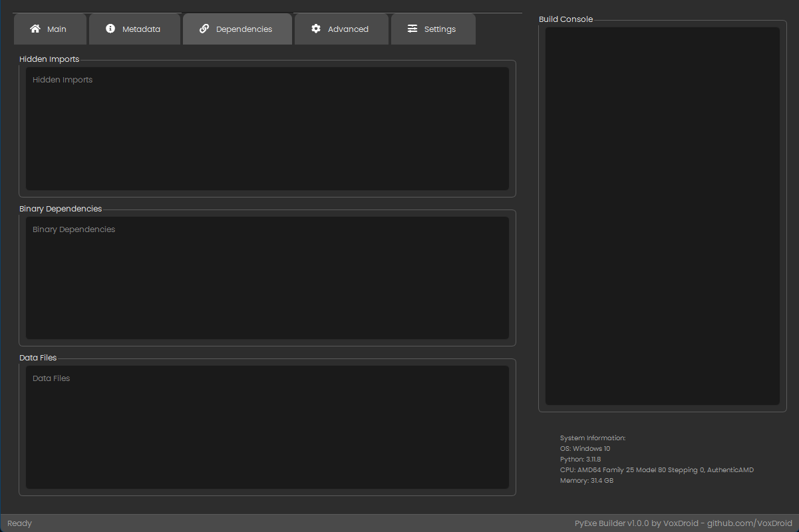This screenshot has height=532, width=799.
Task: Click the home icon on the Main tab
Action: (x=35, y=29)
